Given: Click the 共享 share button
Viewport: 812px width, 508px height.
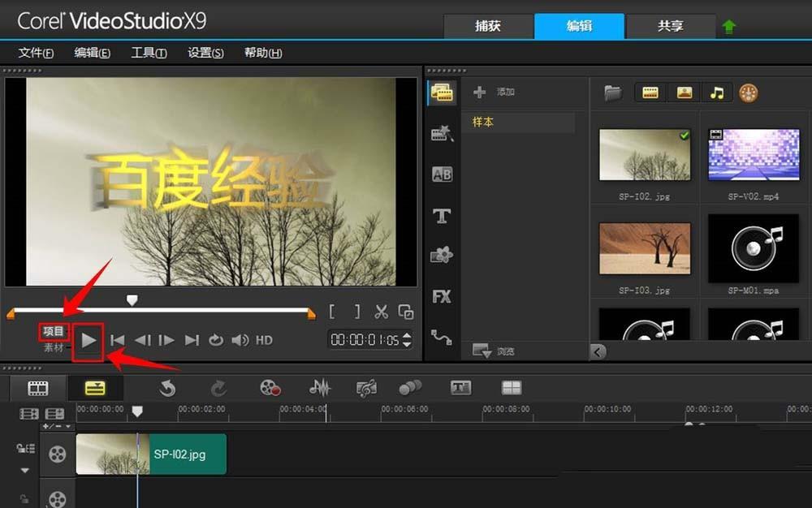Looking at the screenshot, I should pos(672,25).
